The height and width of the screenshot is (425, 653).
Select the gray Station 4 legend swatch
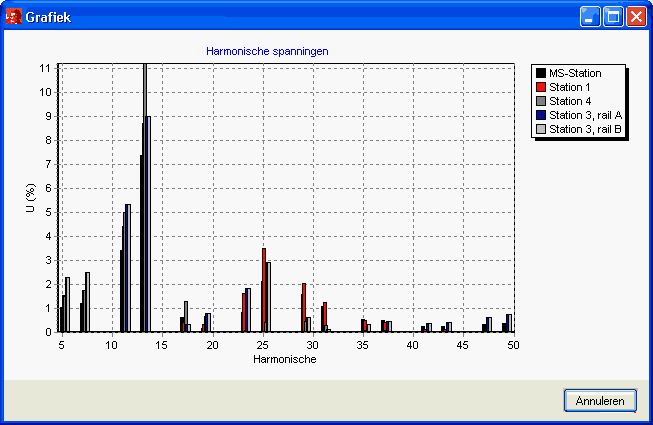(541, 101)
